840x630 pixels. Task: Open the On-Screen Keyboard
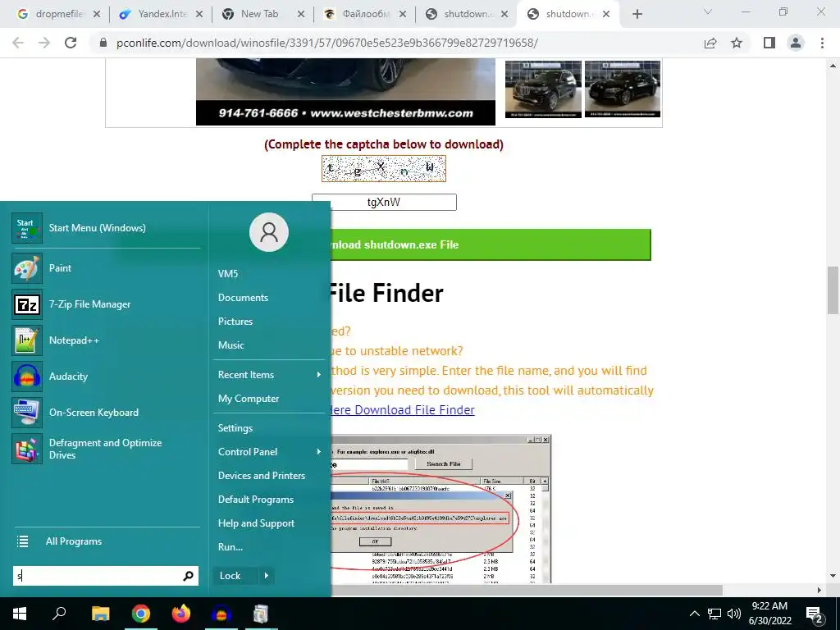[106, 413]
